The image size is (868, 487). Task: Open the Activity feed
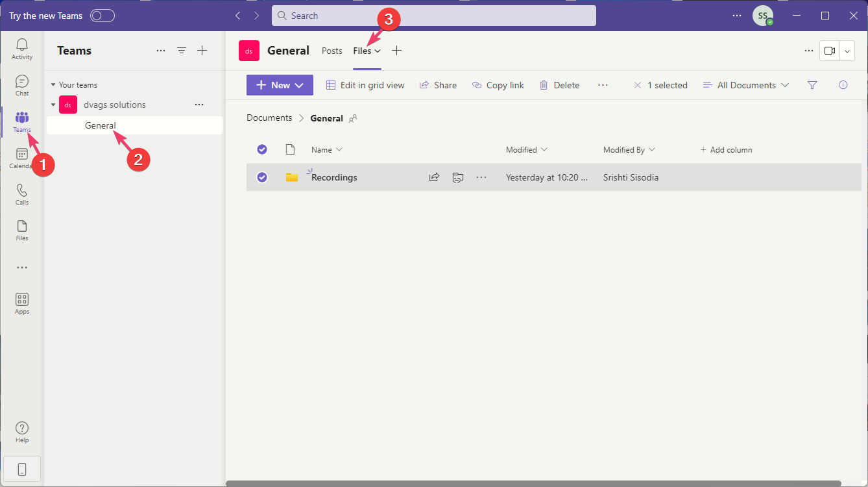(x=22, y=49)
